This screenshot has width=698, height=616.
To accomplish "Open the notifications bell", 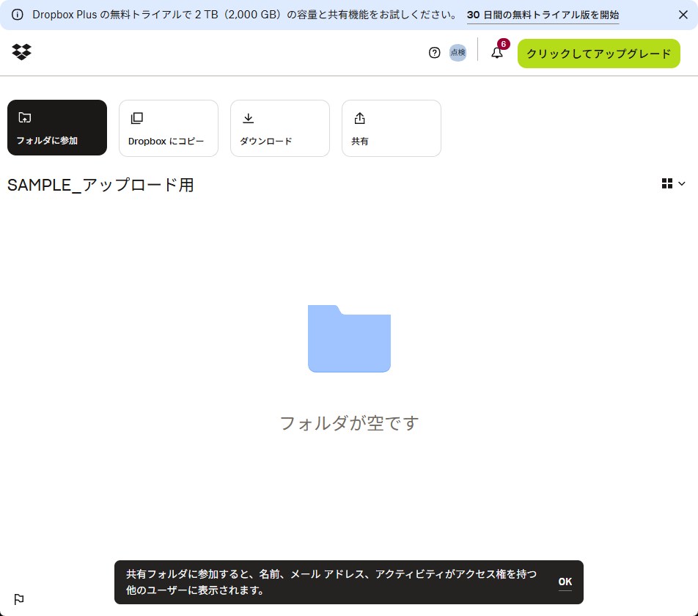I will (497, 53).
